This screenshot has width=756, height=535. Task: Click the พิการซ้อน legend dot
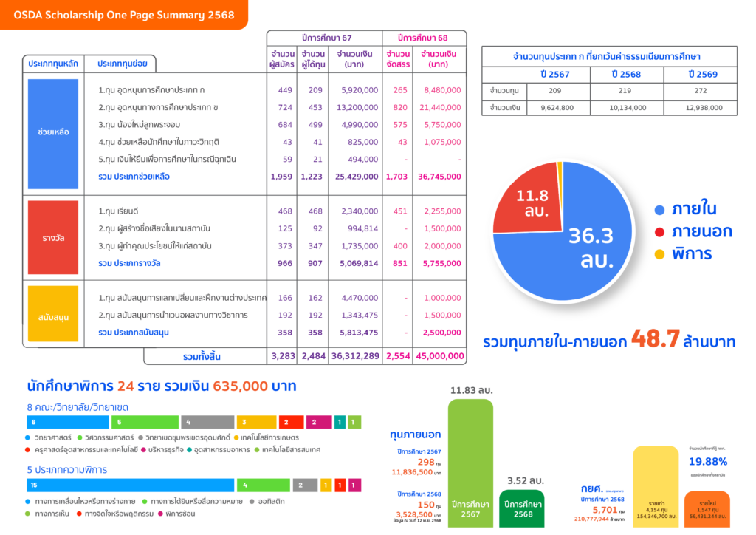[x=159, y=513]
